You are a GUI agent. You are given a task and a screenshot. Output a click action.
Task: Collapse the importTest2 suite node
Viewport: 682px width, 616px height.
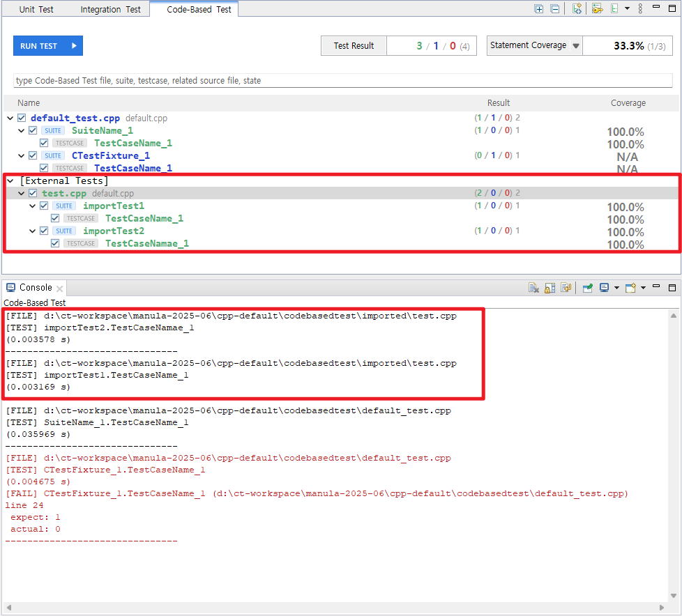coord(32,231)
